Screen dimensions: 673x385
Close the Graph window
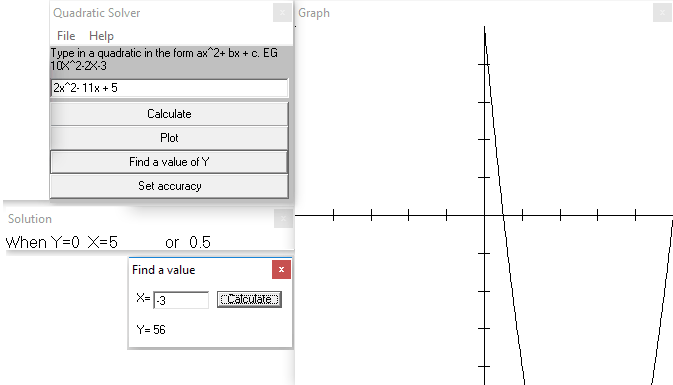pyautogui.click(x=662, y=12)
